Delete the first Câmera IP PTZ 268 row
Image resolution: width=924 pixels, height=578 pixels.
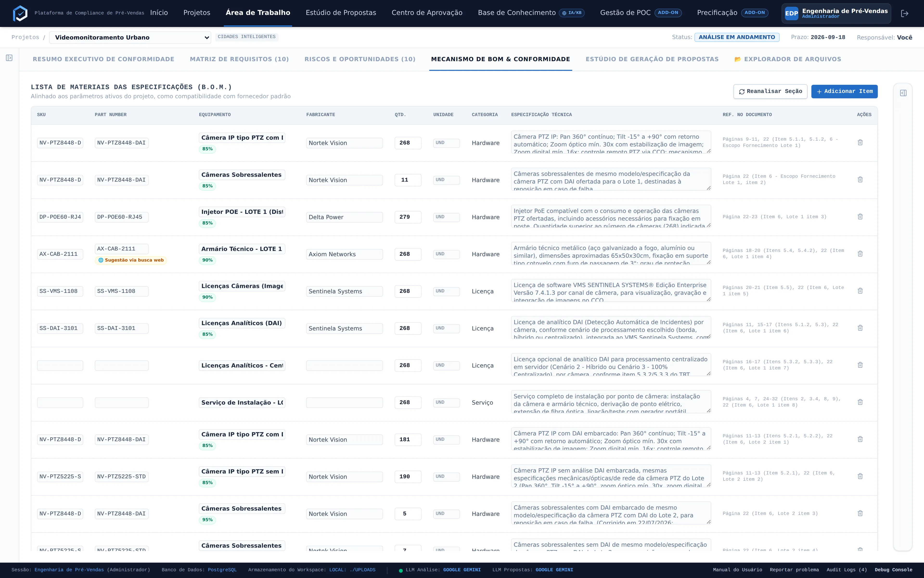[x=860, y=142]
